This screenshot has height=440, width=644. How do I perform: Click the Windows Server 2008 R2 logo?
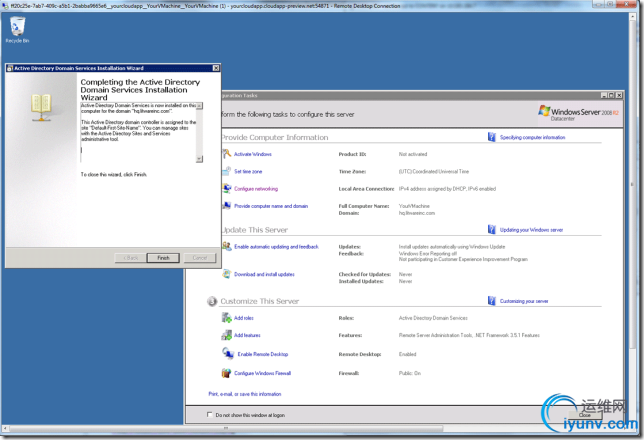point(578,113)
